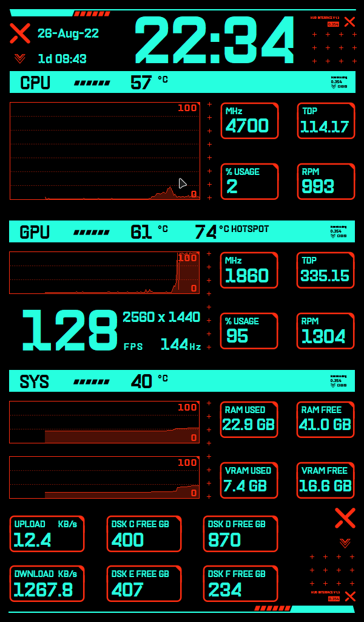The image size is (364, 622).
Task: Click the small red X at top-right corner
Action: pos(349,22)
